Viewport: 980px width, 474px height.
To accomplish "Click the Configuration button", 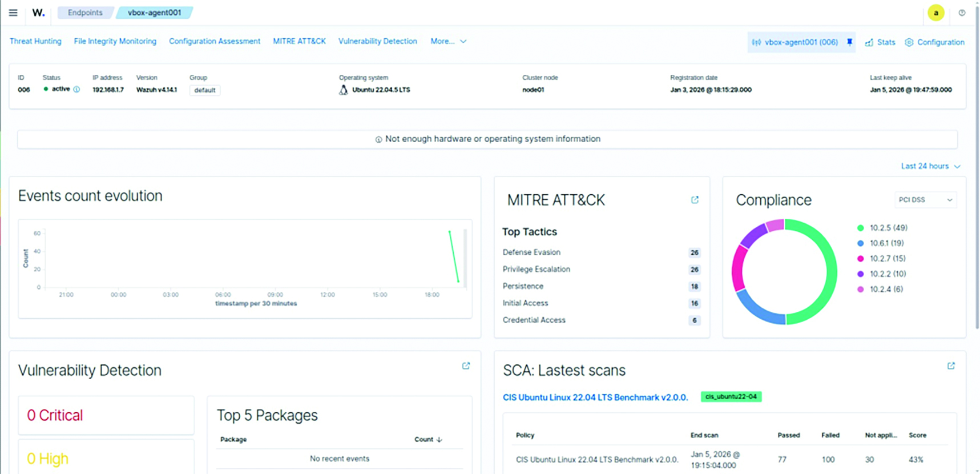I will click(x=934, y=42).
